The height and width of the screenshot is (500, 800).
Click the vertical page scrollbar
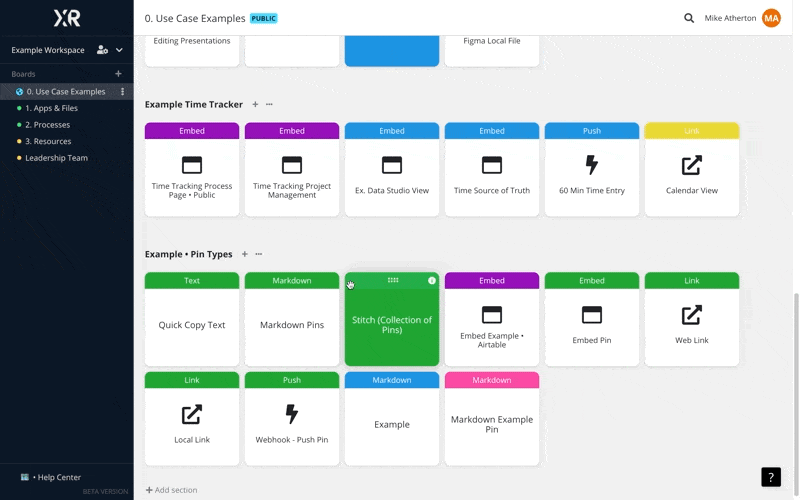(796, 393)
